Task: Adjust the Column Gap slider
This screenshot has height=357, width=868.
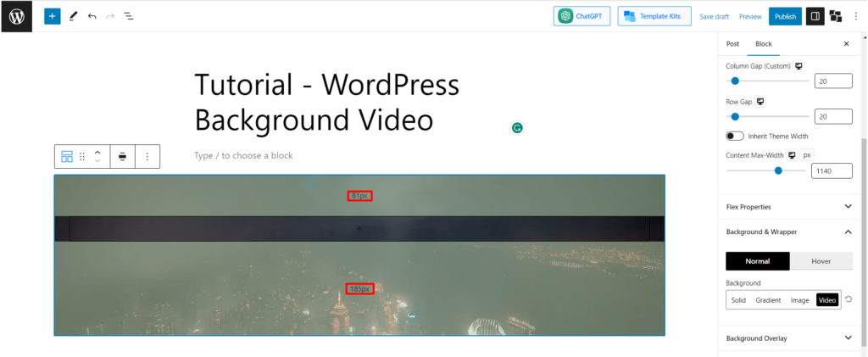Action: coord(767,81)
